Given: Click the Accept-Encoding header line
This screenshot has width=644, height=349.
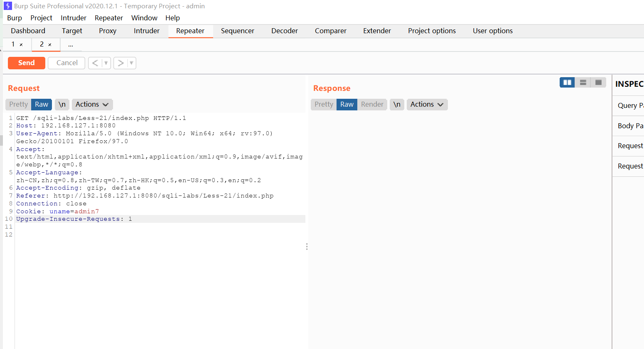Looking at the screenshot, I should [x=78, y=188].
